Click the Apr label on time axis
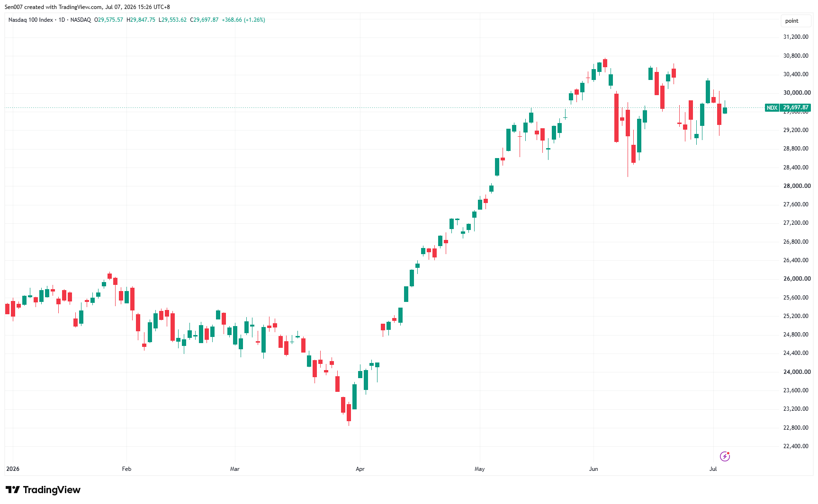Screen dimensions: 818x504 (x=360, y=469)
